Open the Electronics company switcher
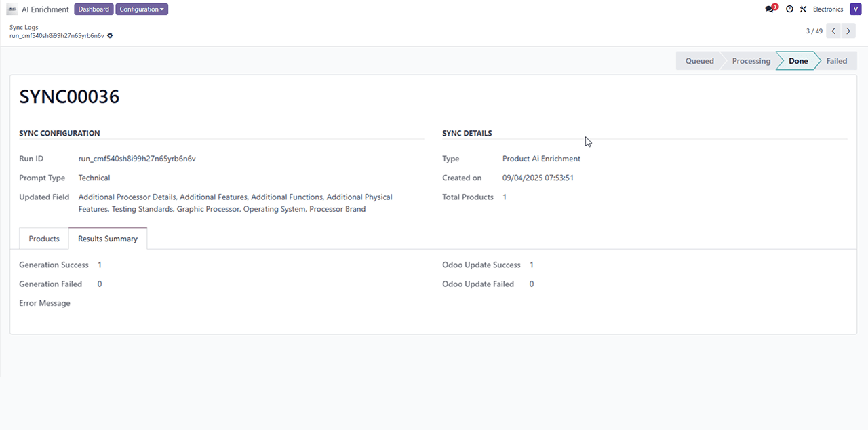Screen dimensions: 868x430 tap(828, 9)
